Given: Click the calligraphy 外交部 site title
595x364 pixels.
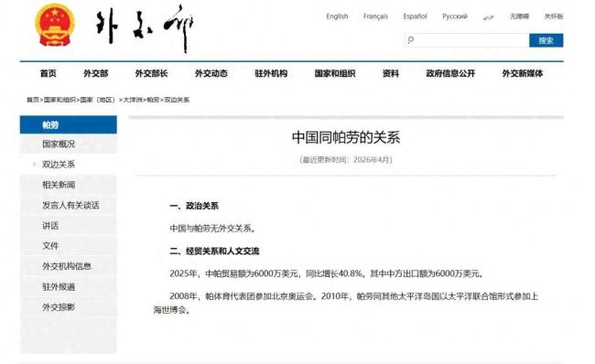Looking at the screenshot, I should point(145,28).
